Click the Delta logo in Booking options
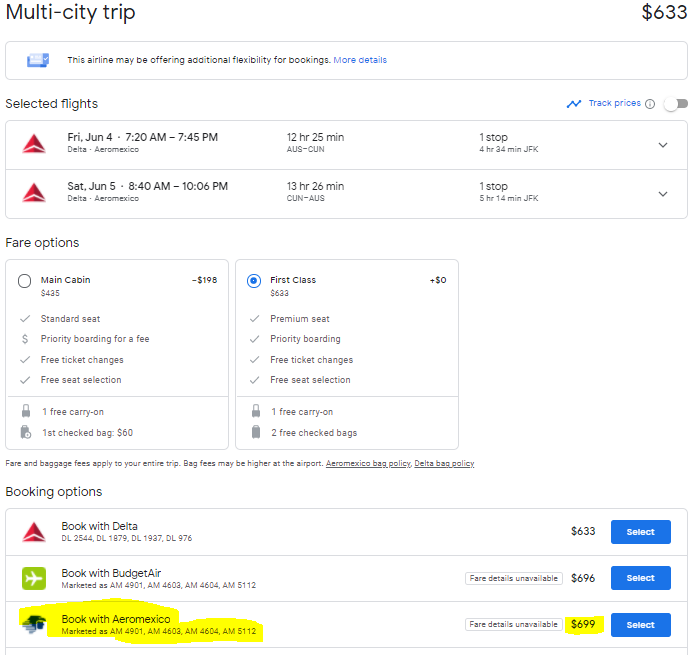The width and height of the screenshot is (690, 655). coord(34,532)
